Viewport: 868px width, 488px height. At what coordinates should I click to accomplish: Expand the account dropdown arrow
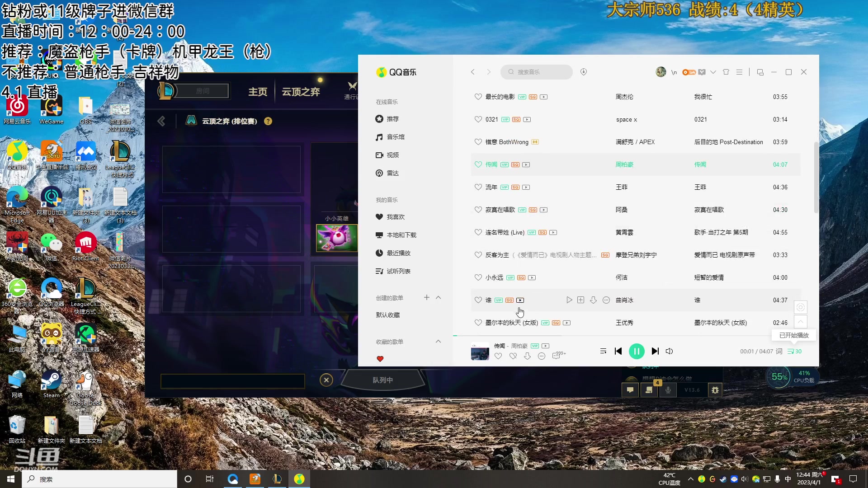(x=713, y=72)
